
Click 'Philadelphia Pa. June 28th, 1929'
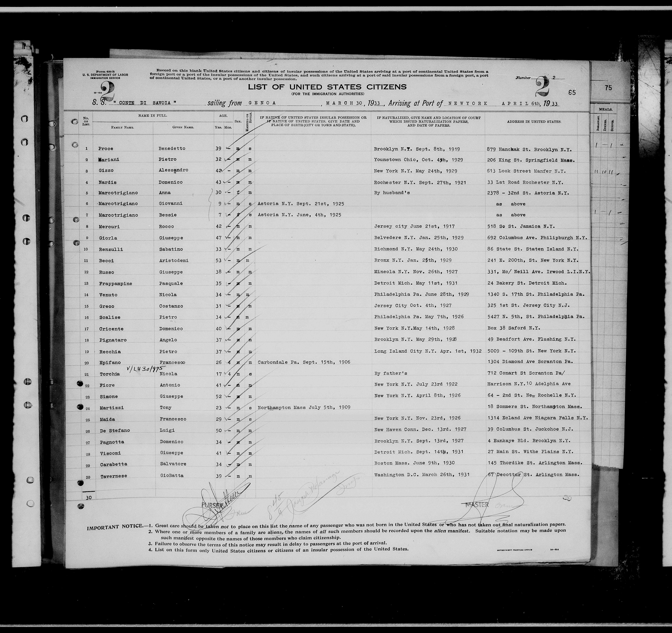tap(421, 295)
